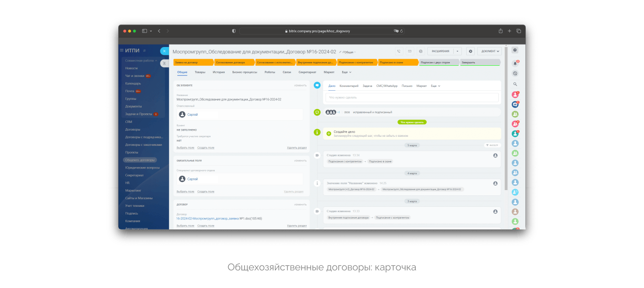This screenshot has height=288, width=644.
Task: Open the РАСШИРЕНИЯ dropdown arrow
Action: 457,51
